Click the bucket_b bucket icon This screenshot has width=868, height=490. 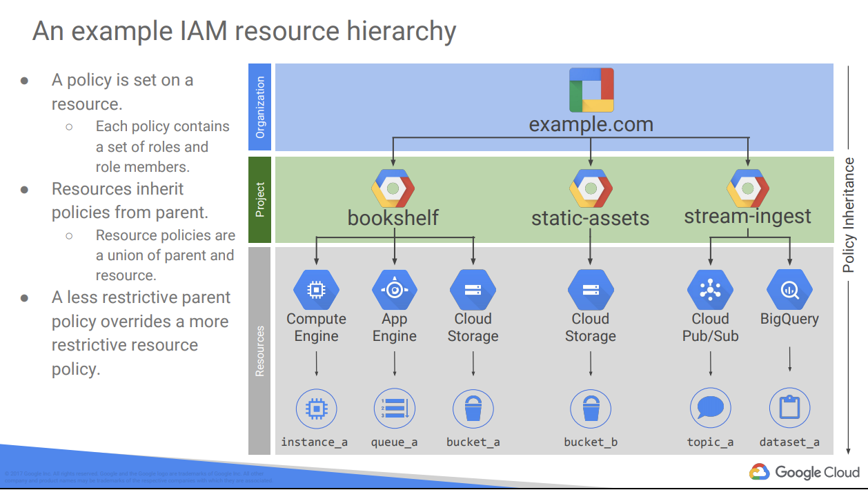tap(591, 409)
